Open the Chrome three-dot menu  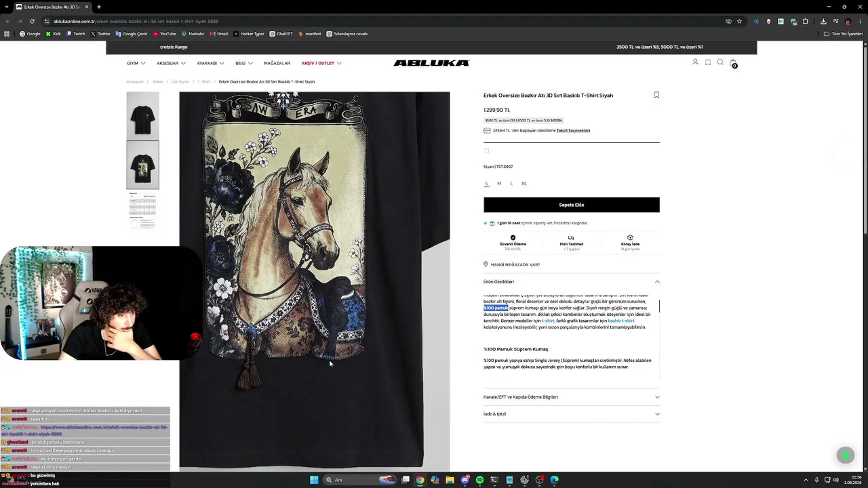click(x=860, y=21)
